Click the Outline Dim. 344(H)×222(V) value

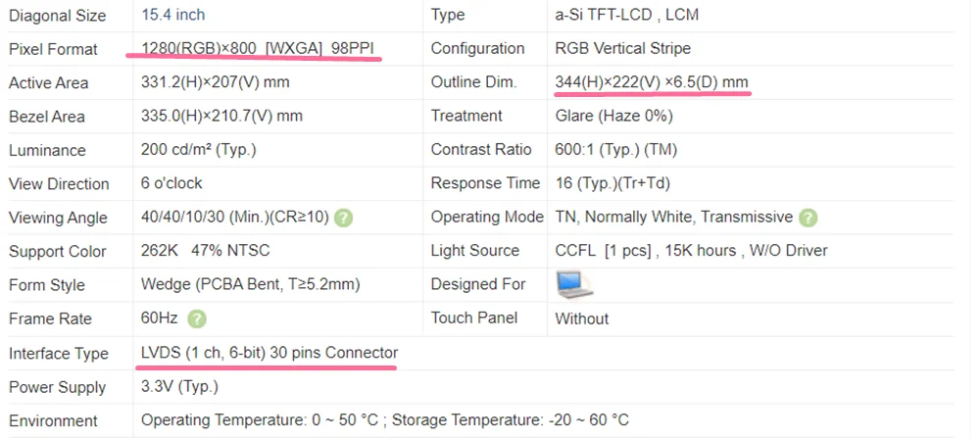pos(652,82)
